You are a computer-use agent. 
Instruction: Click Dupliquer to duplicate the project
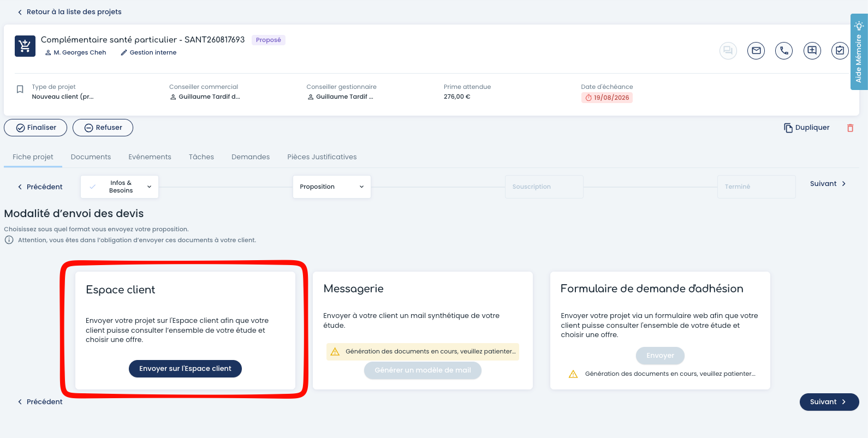(x=806, y=128)
